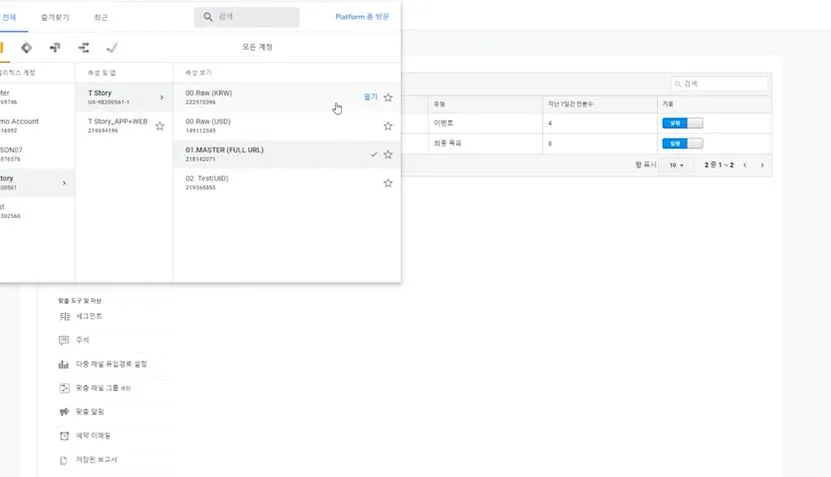The height and width of the screenshot is (477, 831).
Task: Select the 02. Test(UID) view
Action: [287, 183]
